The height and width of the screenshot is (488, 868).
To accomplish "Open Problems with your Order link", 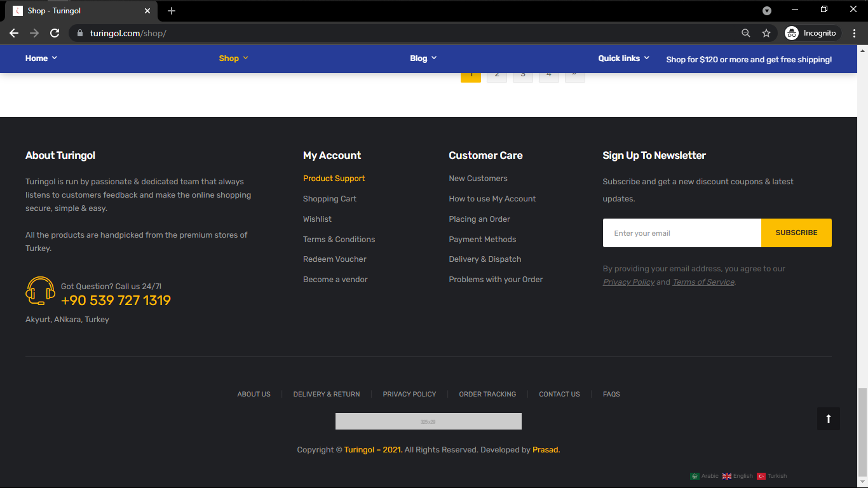I will click(x=496, y=280).
